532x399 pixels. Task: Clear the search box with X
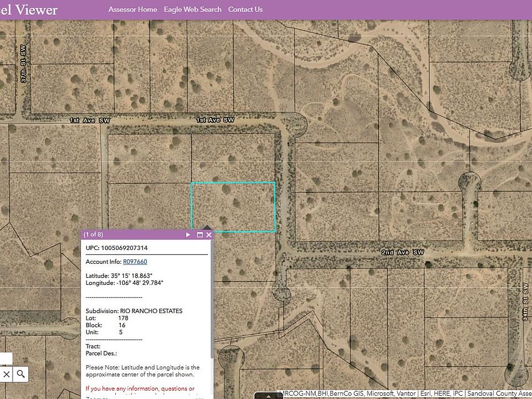(7, 375)
